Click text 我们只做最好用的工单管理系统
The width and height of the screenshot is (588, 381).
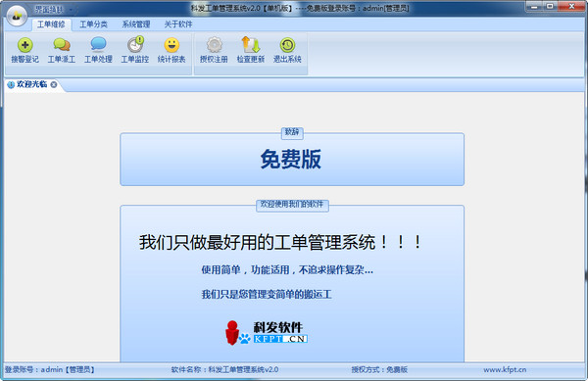280,242
